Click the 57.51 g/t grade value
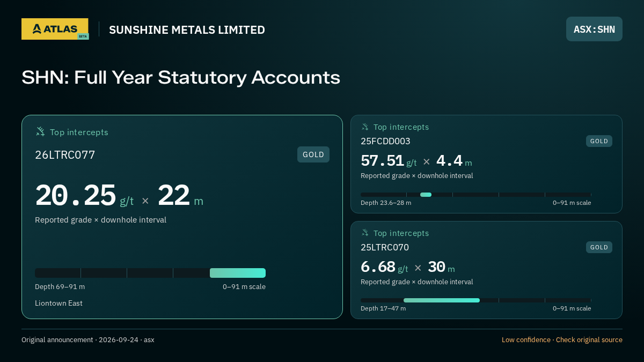Image resolution: width=644 pixels, height=362 pixels. tap(389, 161)
